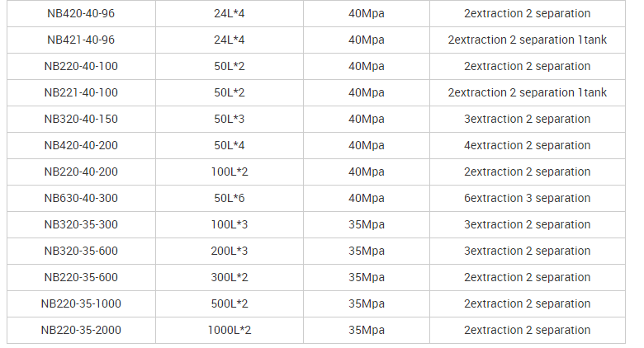This screenshot has height=348, width=644.
Task: Click model name NB320-35-300
Action: point(81,224)
